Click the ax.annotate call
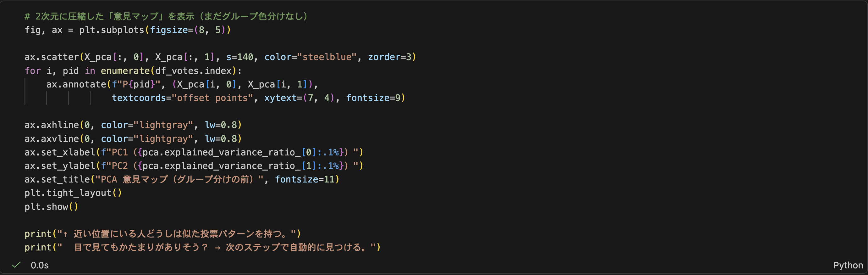The height and width of the screenshot is (275, 868). point(76,84)
